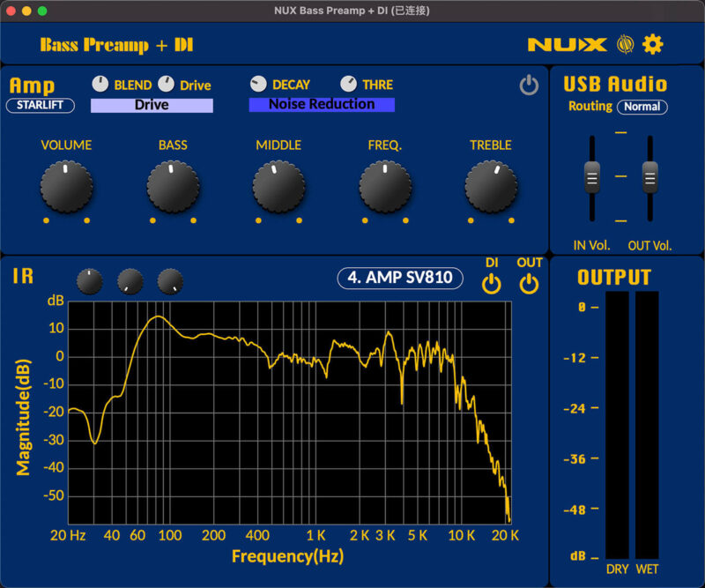Open the Noise Reduction selector
This screenshot has height=588, width=705.
tap(321, 104)
